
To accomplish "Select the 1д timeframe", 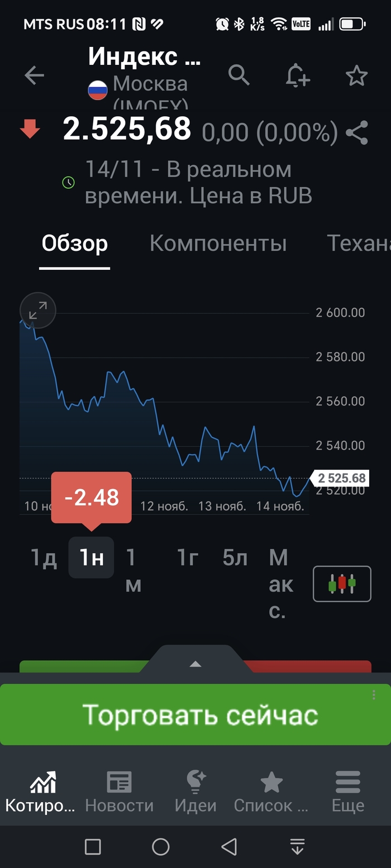I will [x=44, y=558].
